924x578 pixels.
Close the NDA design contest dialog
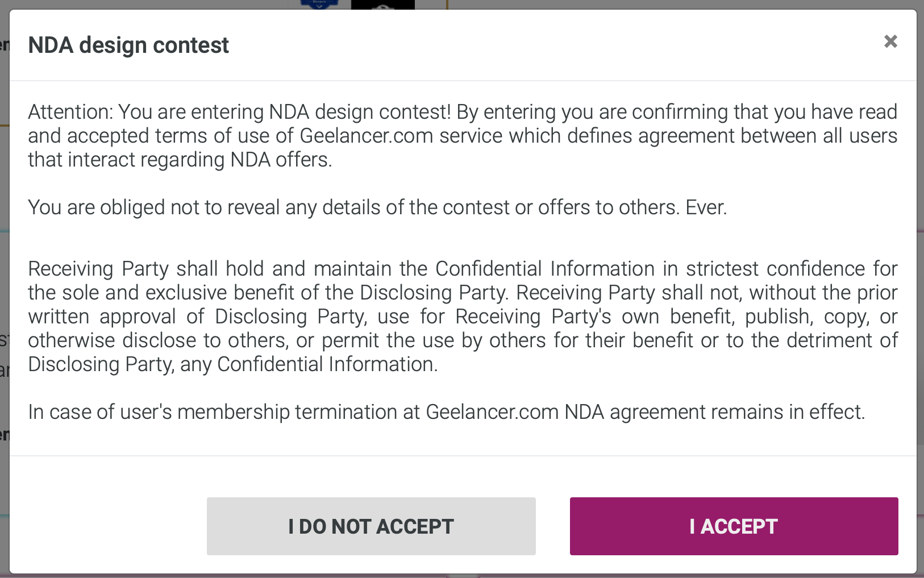click(890, 41)
